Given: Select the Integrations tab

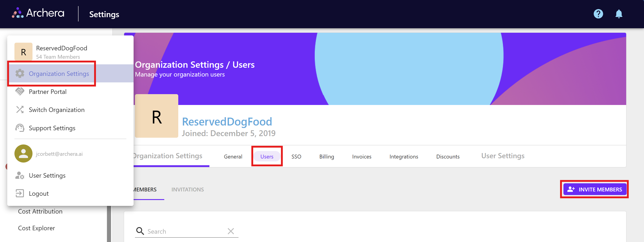Looking at the screenshot, I should tap(403, 156).
